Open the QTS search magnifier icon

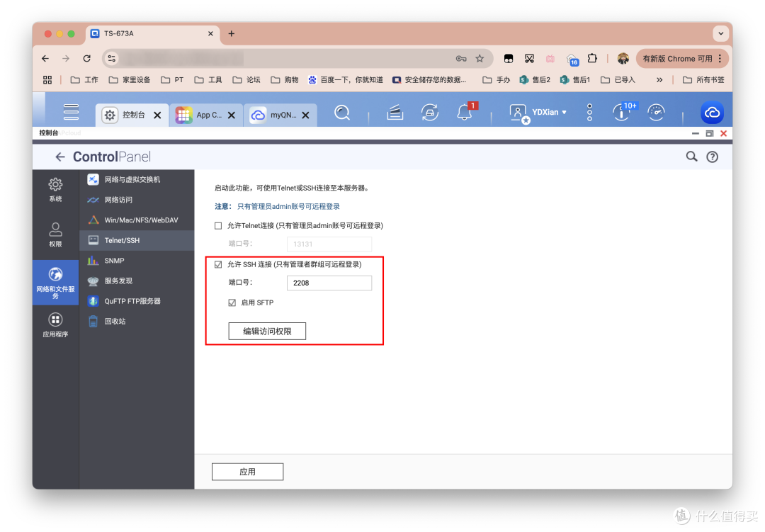342,113
